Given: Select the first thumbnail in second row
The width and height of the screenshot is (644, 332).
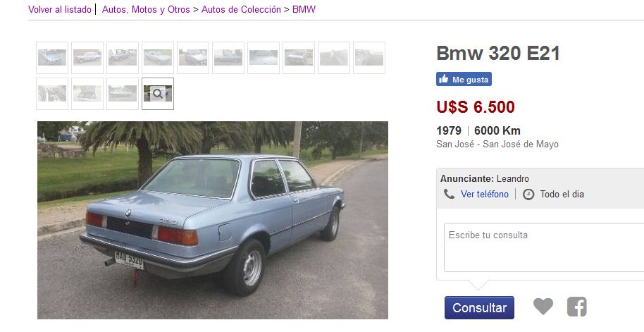Looking at the screenshot, I should click(52, 94).
